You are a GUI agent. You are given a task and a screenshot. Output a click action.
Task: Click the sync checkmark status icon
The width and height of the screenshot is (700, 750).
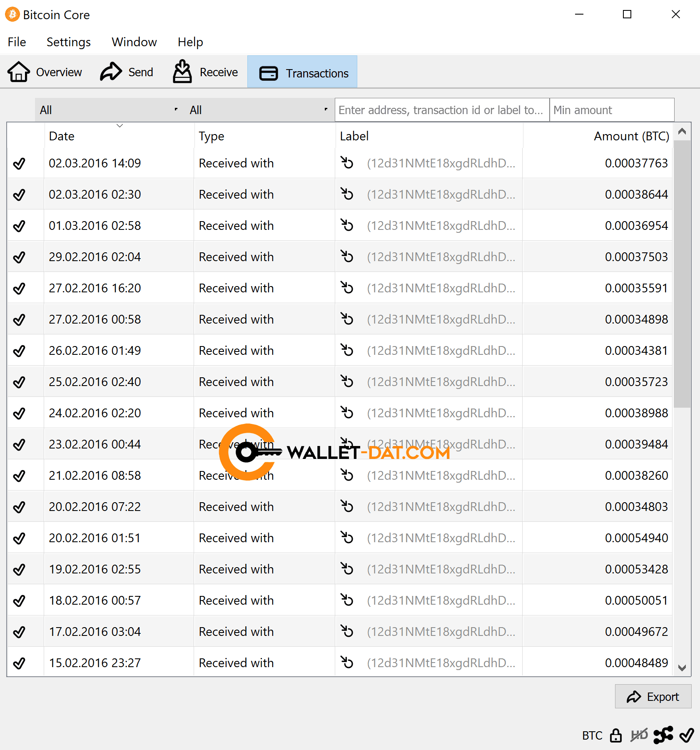click(687, 735)
